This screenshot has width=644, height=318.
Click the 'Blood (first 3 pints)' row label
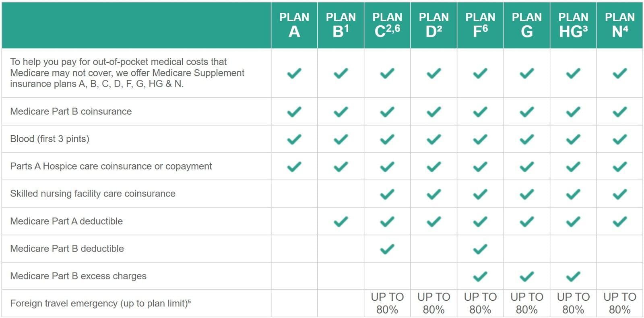(50, 139)
